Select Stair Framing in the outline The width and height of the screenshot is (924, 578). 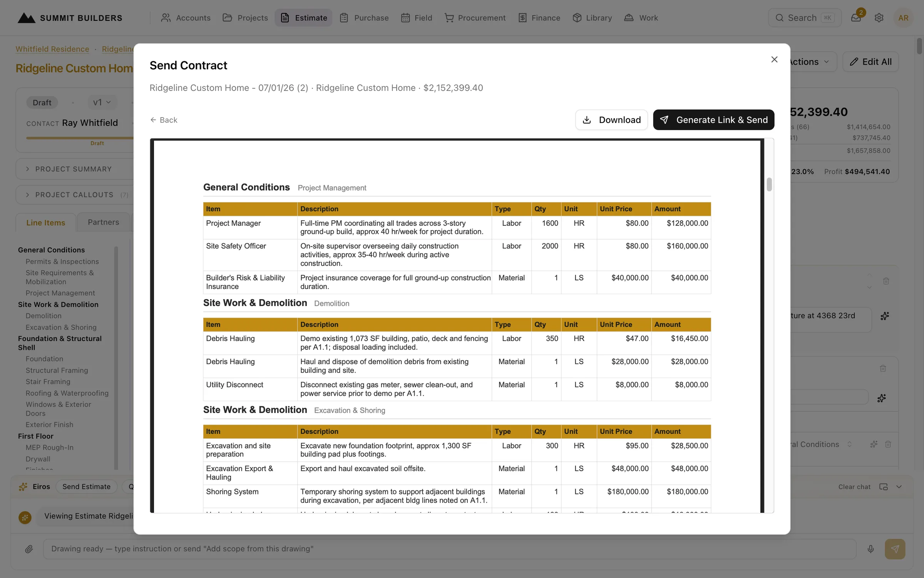pyautogui.click(x=48, y=381)
